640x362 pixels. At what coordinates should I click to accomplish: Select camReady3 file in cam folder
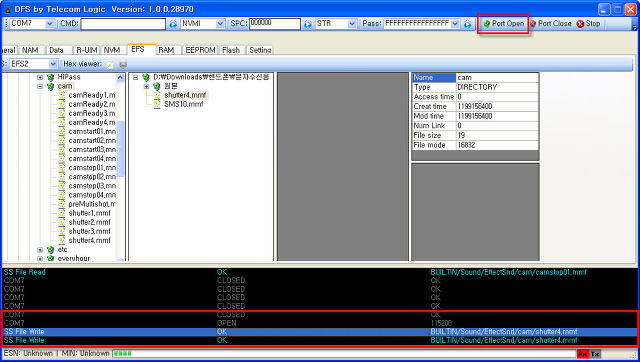(x=91, y=113)
